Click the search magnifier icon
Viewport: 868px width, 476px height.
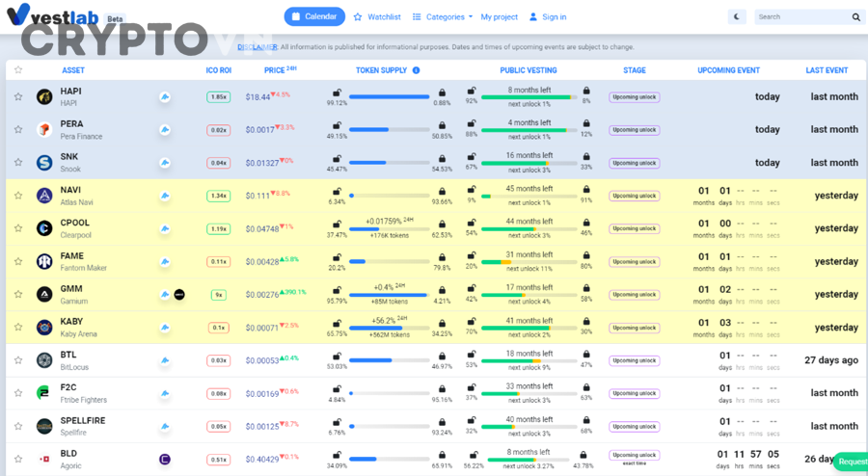(x=855, y=17)
